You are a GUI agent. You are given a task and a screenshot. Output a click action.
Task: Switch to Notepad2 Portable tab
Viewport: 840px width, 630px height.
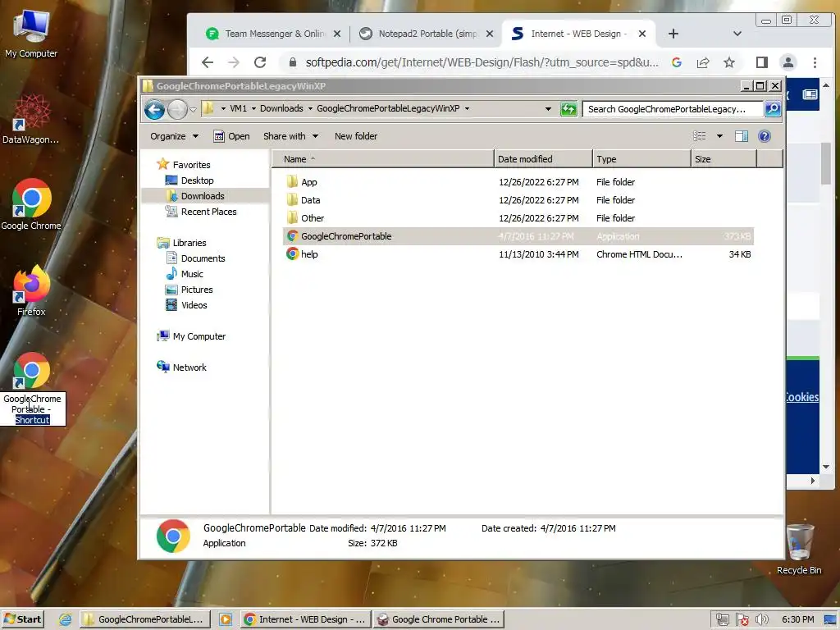pos(427,34)
